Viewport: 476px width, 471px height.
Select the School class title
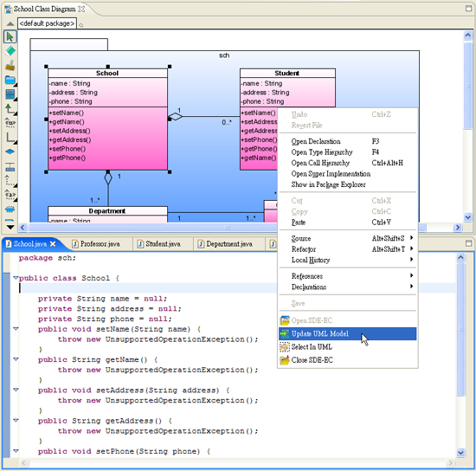coord(107,74)
